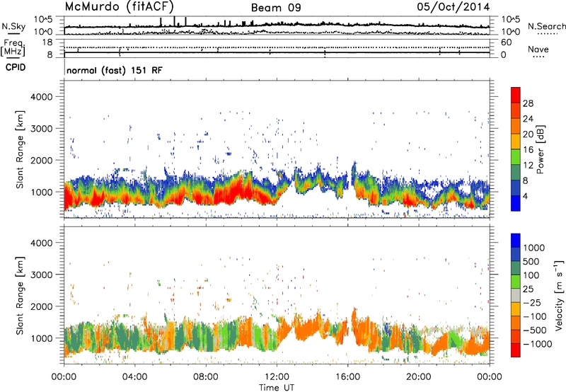
Task: Click the light green 12-16 dB swatch
Action: pyautogui.click(x=516, y=156)
